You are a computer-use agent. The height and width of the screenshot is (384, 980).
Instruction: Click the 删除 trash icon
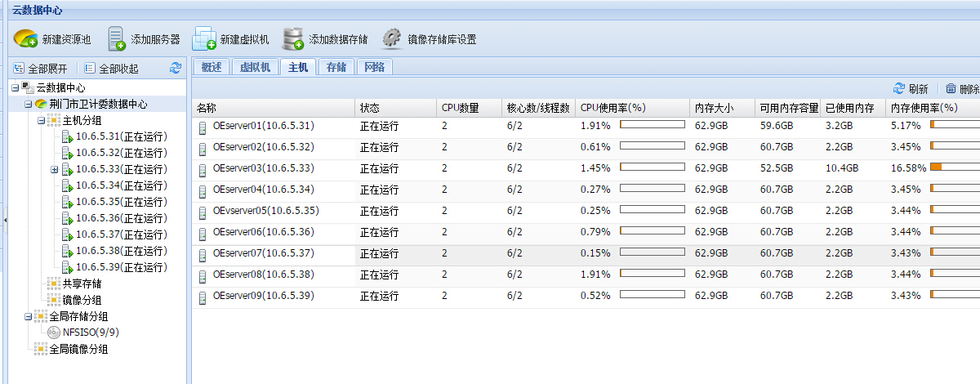(x=951, y=89)
